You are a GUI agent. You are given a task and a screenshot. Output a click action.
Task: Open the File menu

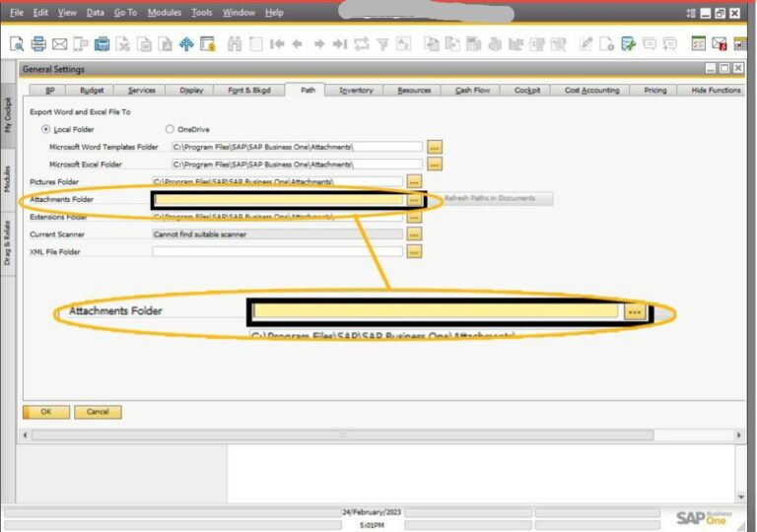[x=17, y=13]
